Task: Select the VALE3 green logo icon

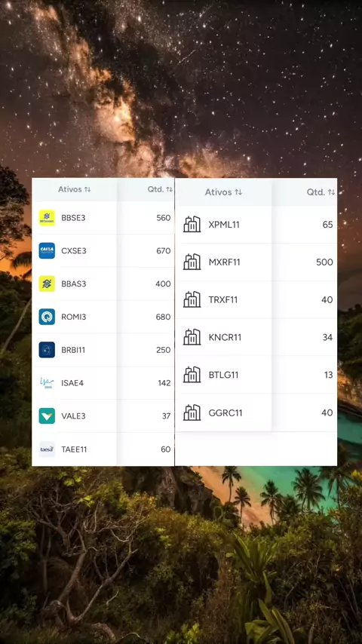Action: tap(47, 416)
